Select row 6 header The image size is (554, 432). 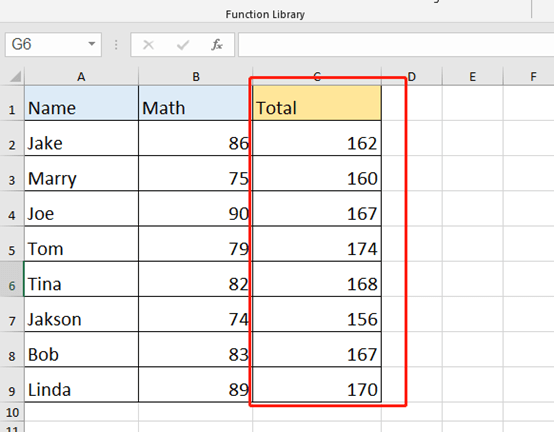coord(12,279)
